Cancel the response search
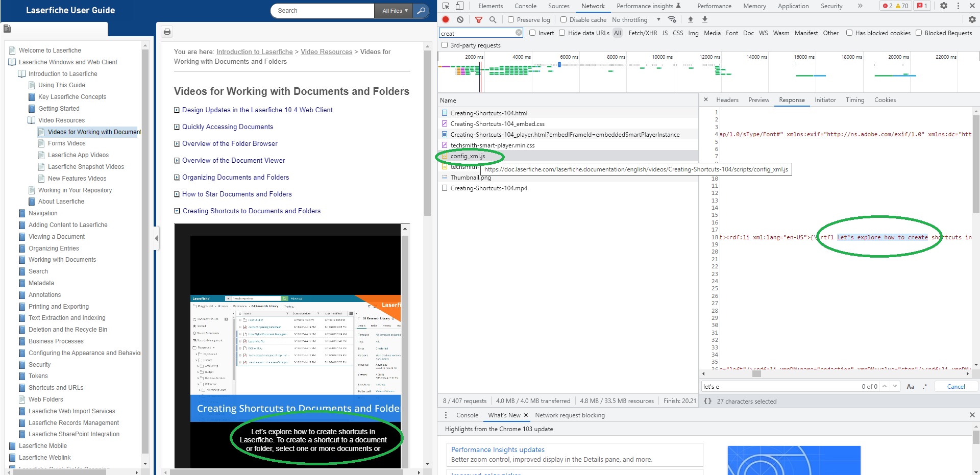 (955, 386)
